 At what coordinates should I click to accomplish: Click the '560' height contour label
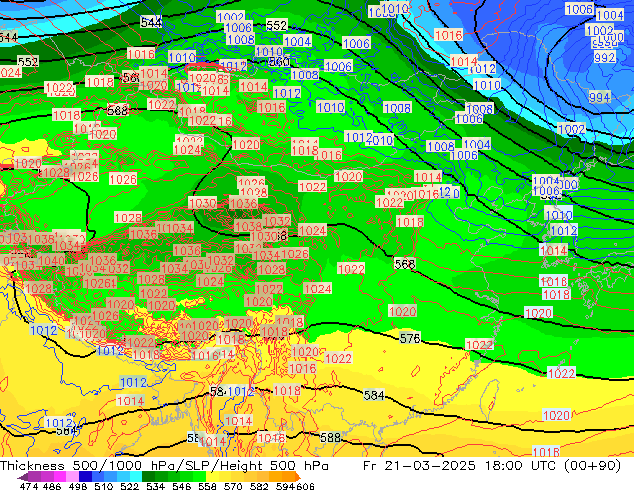coord(279,62)
